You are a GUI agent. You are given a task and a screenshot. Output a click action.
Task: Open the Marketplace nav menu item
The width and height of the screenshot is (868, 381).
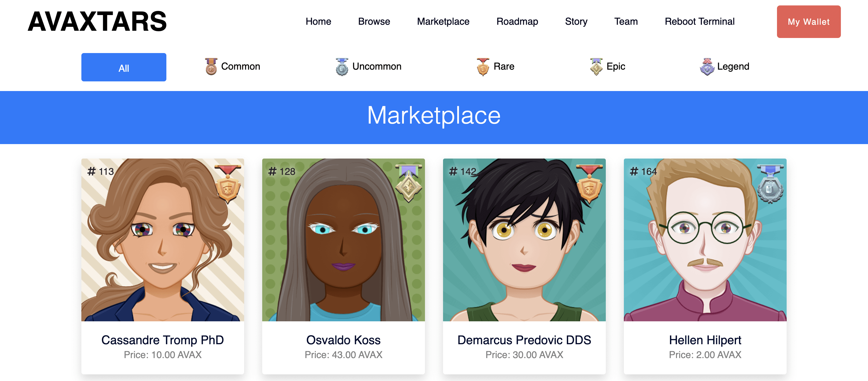(443, 22)
